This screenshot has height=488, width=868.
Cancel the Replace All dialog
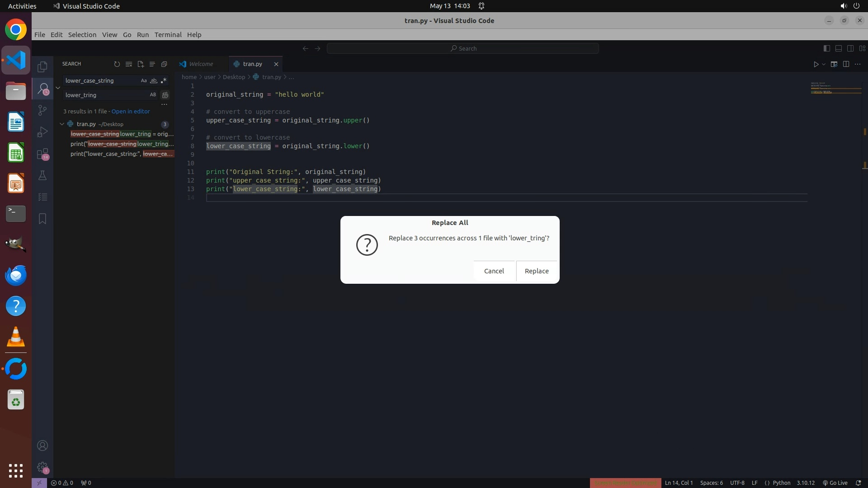point(494,271)
